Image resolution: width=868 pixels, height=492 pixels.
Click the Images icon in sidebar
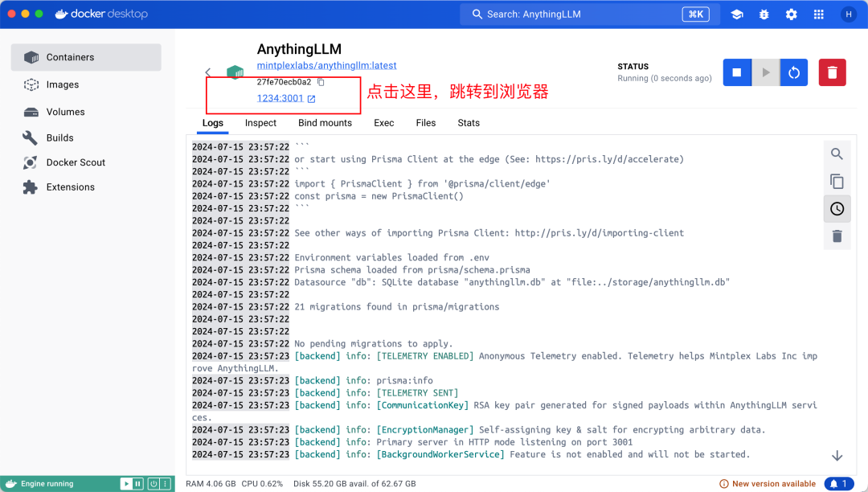31,84
